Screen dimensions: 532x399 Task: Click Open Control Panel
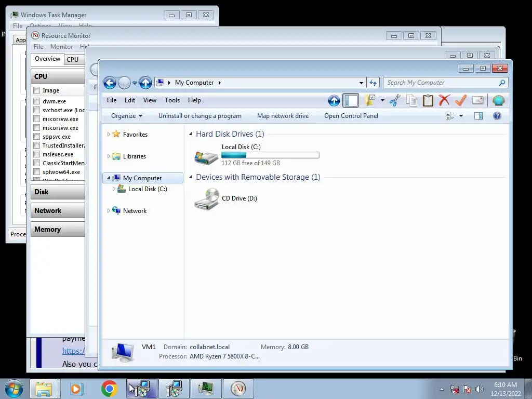(351, 116)
